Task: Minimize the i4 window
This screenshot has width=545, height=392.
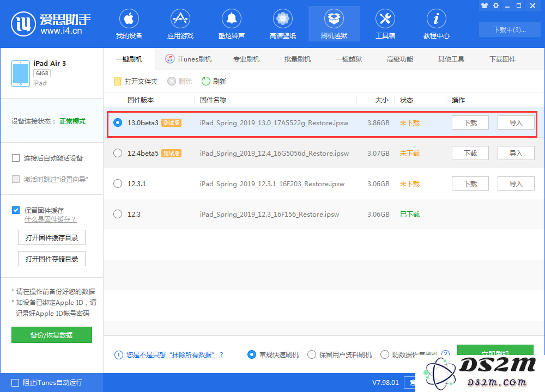Action: tap(507, 6)
